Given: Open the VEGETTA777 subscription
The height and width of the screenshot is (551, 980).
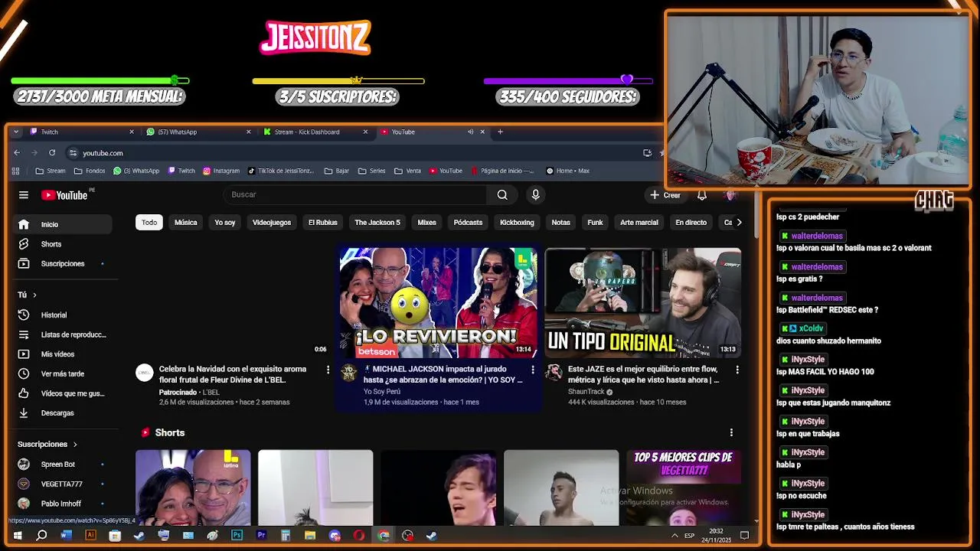Looking at the screenshot, I should point(64,484).
